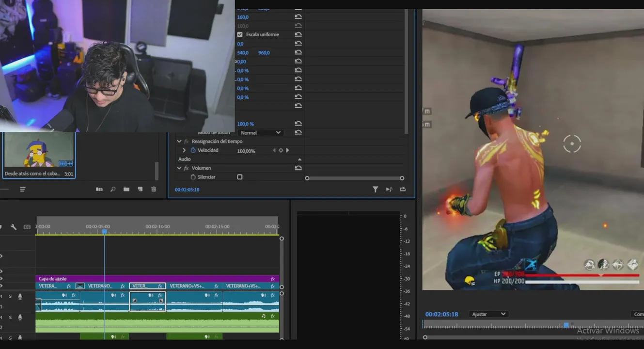This screenshot has width=644, height=349.
Task: Toggle the Velocidad animation stopwatch
Action: click(193, 150)
